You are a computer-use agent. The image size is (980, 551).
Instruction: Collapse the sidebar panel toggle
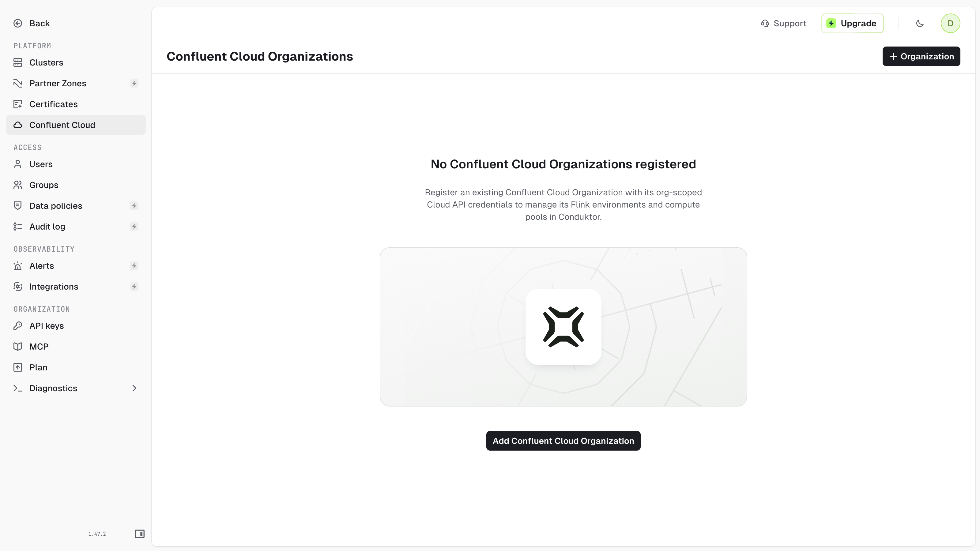[x=140, y=534]
